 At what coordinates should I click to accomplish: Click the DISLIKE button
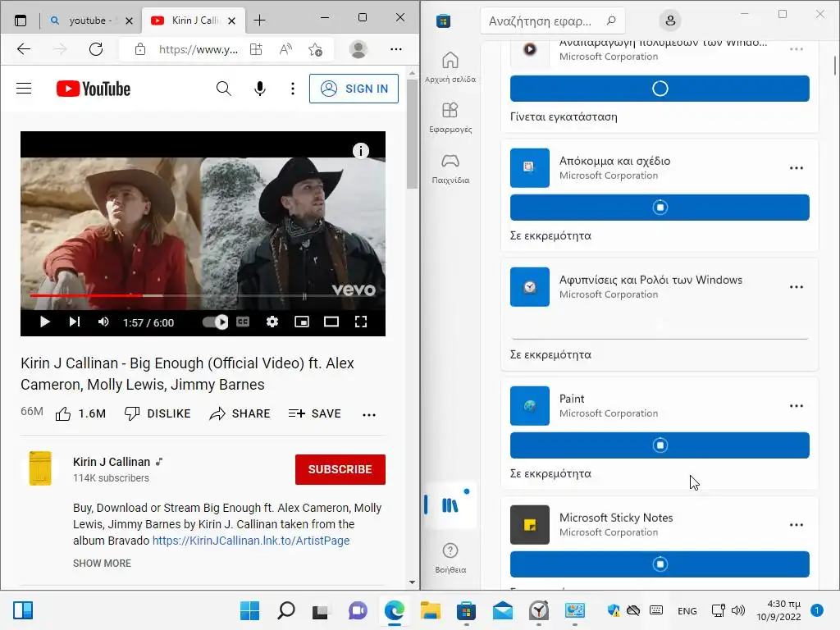point(157,413)
